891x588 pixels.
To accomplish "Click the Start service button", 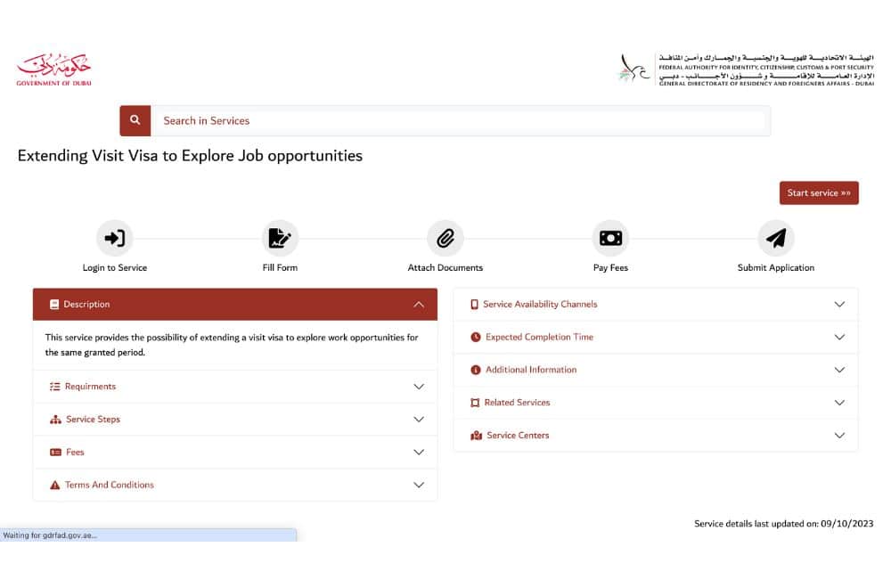I will tap(819, 192).
